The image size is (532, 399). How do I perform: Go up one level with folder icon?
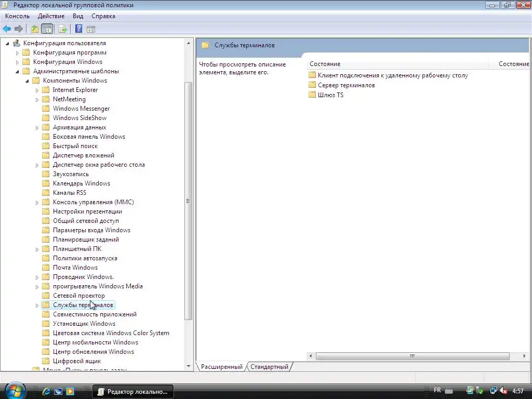coord(35,29)
